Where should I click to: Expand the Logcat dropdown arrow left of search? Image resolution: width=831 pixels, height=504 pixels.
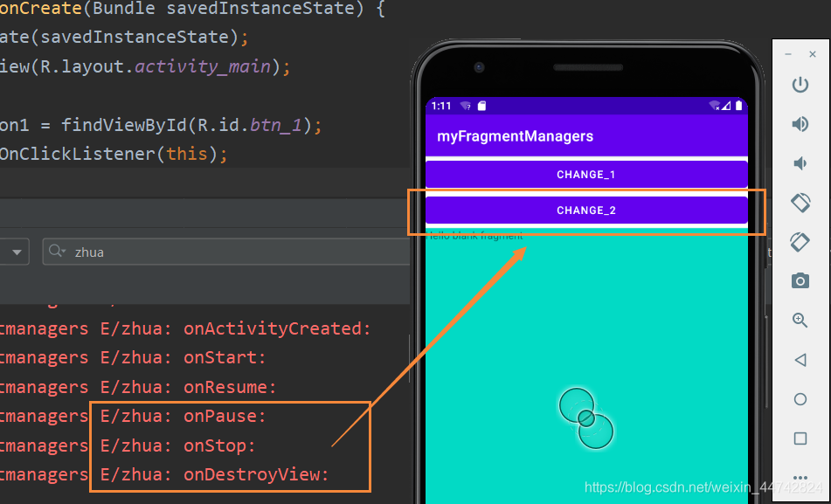pos(17,252)
